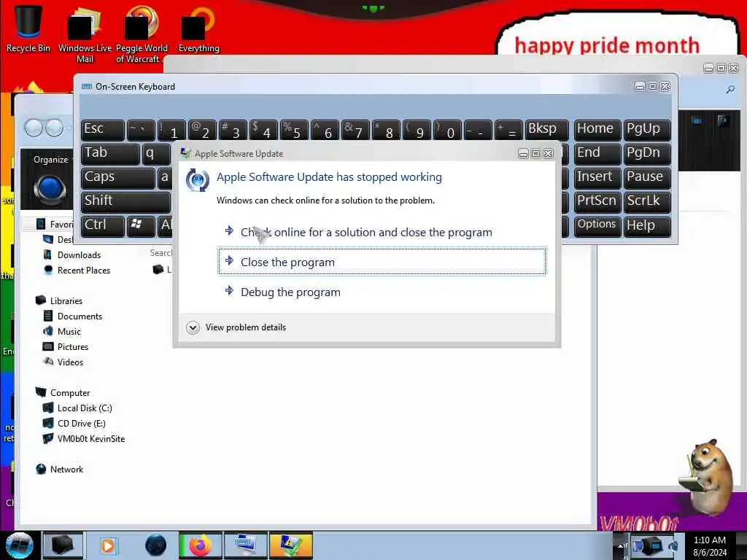Open the dark globe browser taskbar icon
This screenshot has width=747, height=560.
[155, 545]
